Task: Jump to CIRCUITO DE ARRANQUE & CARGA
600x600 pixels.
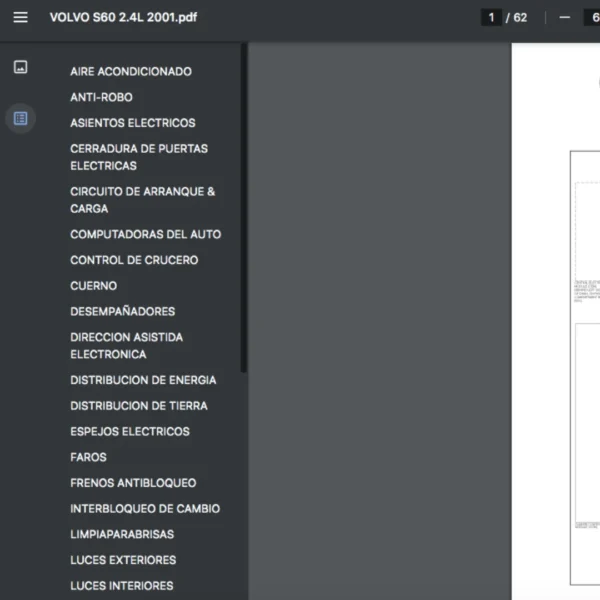Action: tap(142, 200)
